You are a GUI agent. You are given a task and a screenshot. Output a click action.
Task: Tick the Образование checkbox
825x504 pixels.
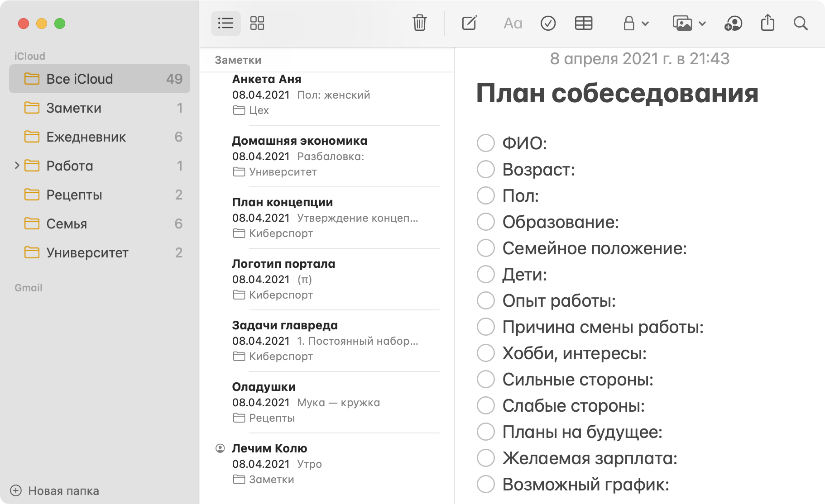486,222
